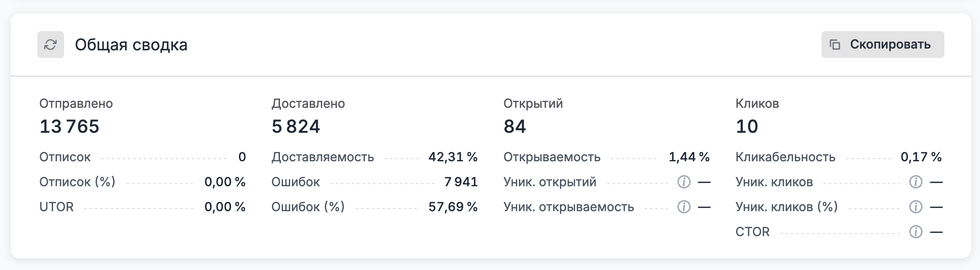Click the Доставляемость value 42,31 %
Image resolution: width=980 pixels, height=270 pixels.
click(453, 157)
